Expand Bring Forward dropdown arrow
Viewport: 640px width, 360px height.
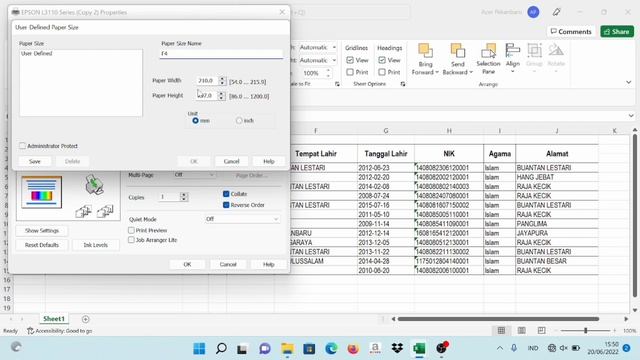click(x=437, y=72)
